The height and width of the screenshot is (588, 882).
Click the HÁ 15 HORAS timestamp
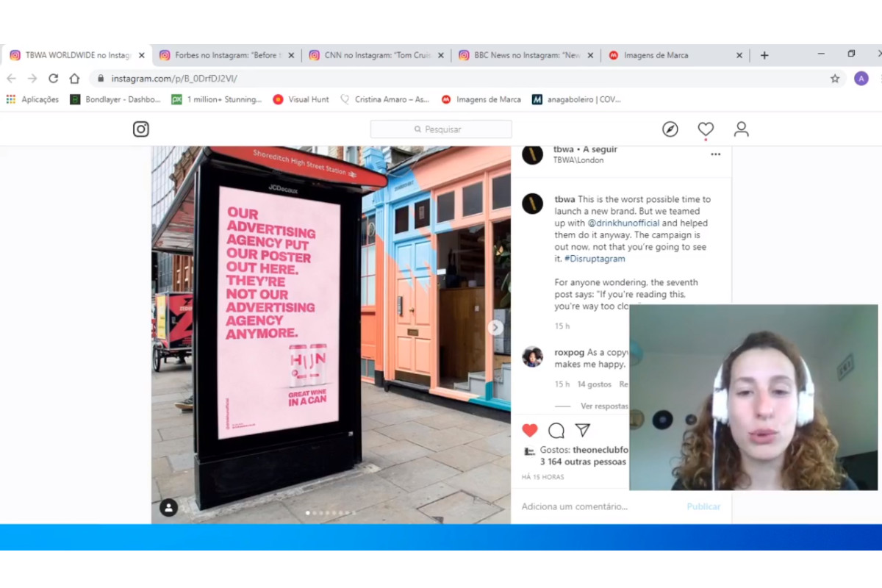(543, 477)
